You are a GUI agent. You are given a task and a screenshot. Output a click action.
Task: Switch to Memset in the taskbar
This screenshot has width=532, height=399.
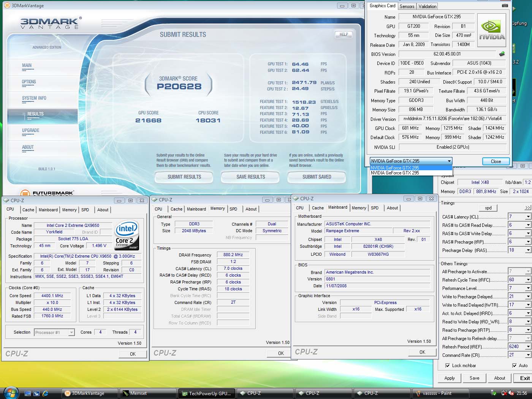148,393
